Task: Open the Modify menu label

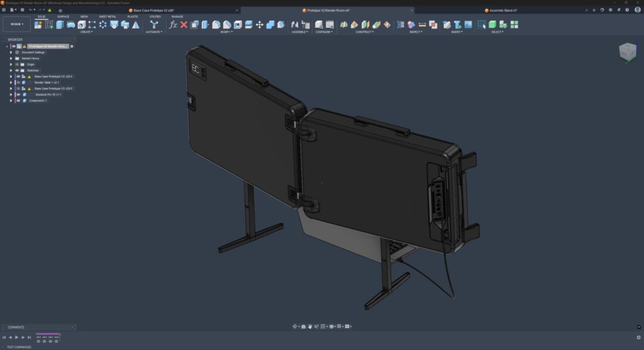Action: [226, 31]
